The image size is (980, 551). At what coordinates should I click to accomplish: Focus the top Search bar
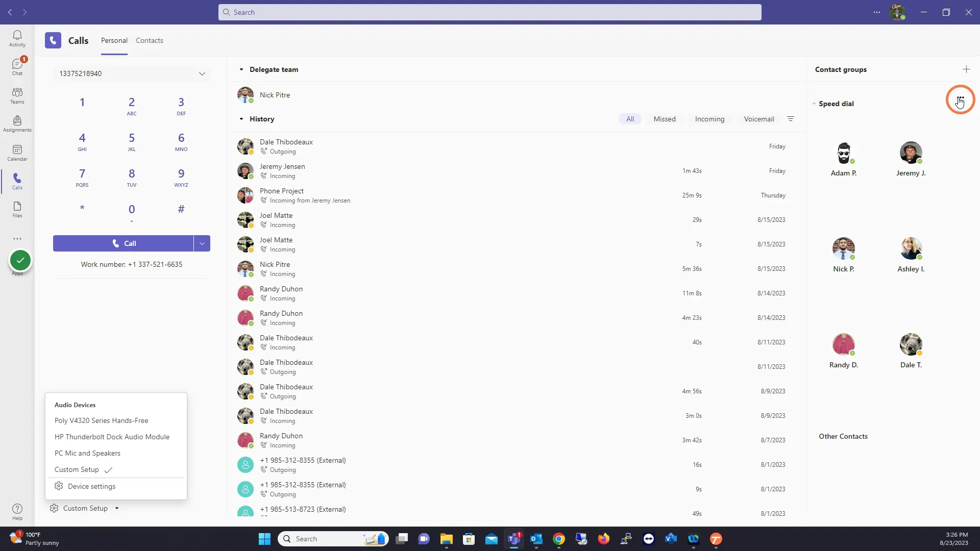tap(490, 12)
